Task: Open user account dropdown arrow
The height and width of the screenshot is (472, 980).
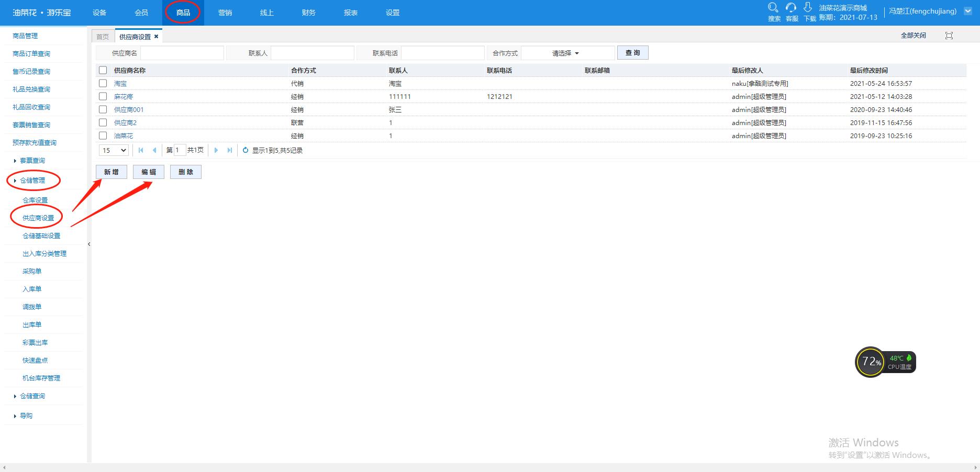Action: click(x=967, y=11)
